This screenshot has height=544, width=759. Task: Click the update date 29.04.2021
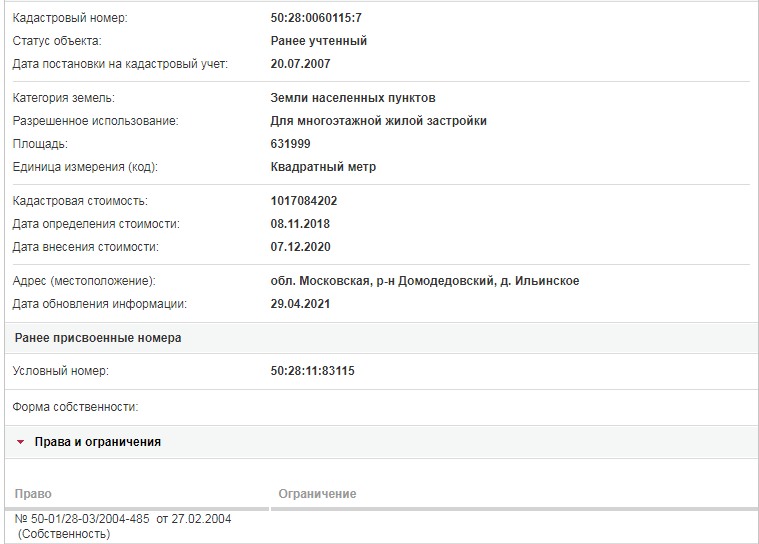[300, 304]
